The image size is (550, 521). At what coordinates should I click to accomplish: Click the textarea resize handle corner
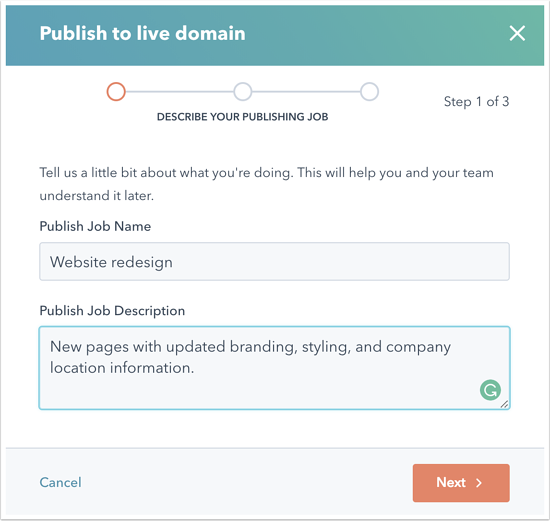click(x=504, y=404)
